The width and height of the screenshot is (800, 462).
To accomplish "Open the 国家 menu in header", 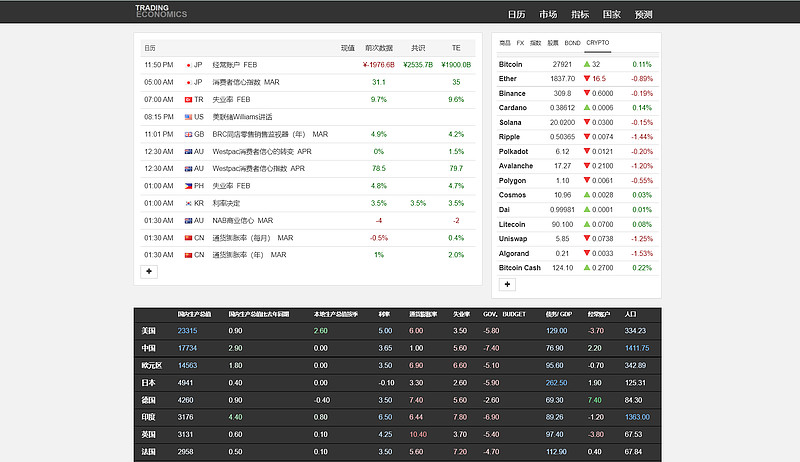I will pyautogui.click(x=612, y=15).
